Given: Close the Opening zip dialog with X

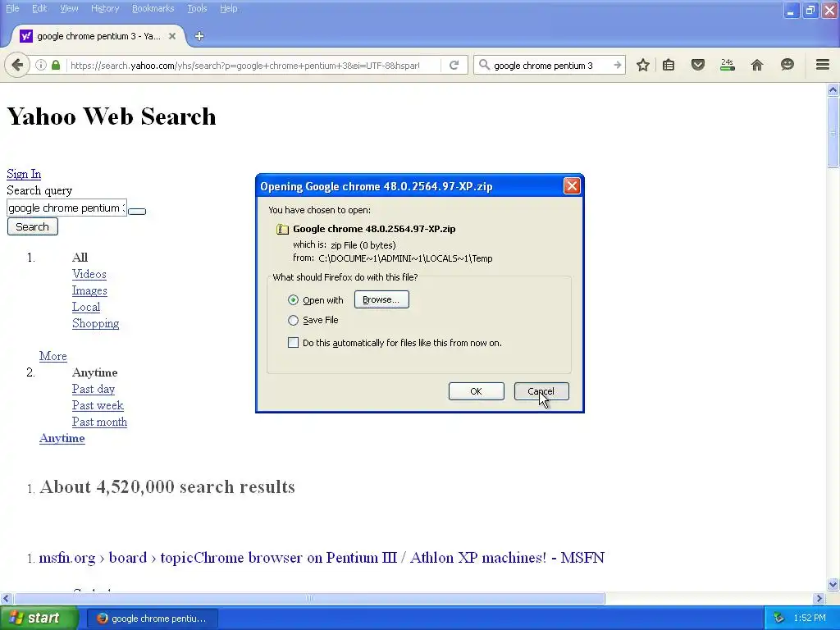Looking at the screenshot, I should pos(572,186).
